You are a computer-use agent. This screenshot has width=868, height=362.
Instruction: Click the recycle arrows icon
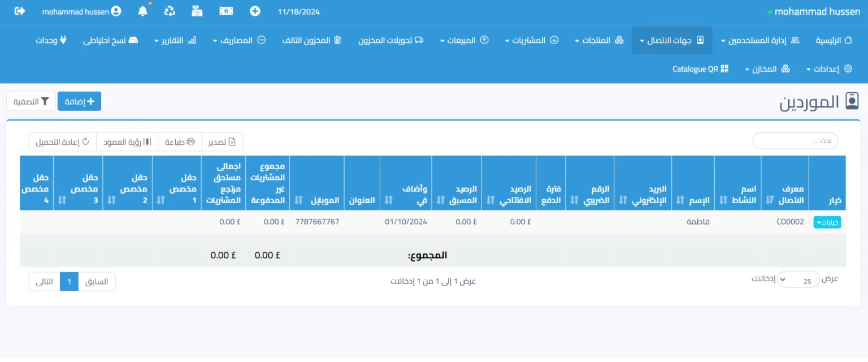coord(170,11)
